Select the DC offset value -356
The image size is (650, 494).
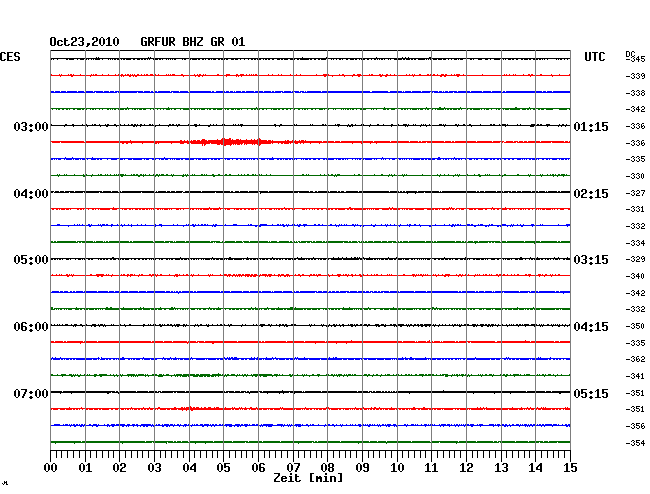coord(635,426)
